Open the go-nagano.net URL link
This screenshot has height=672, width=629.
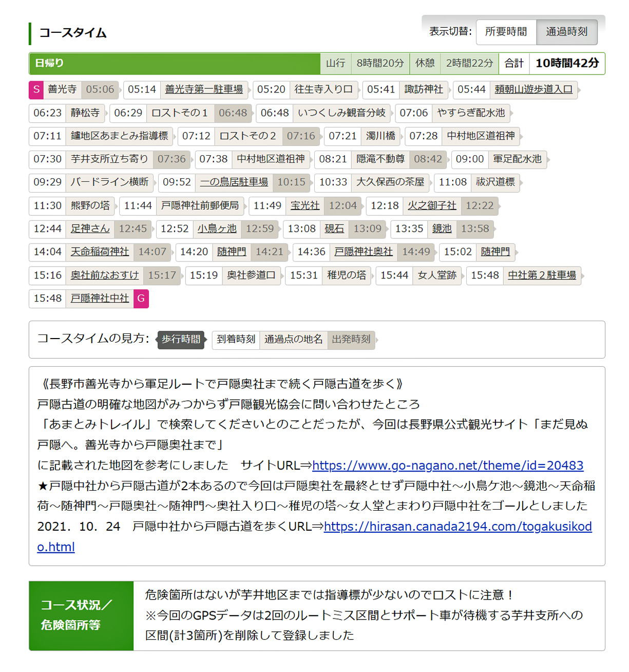447,465
